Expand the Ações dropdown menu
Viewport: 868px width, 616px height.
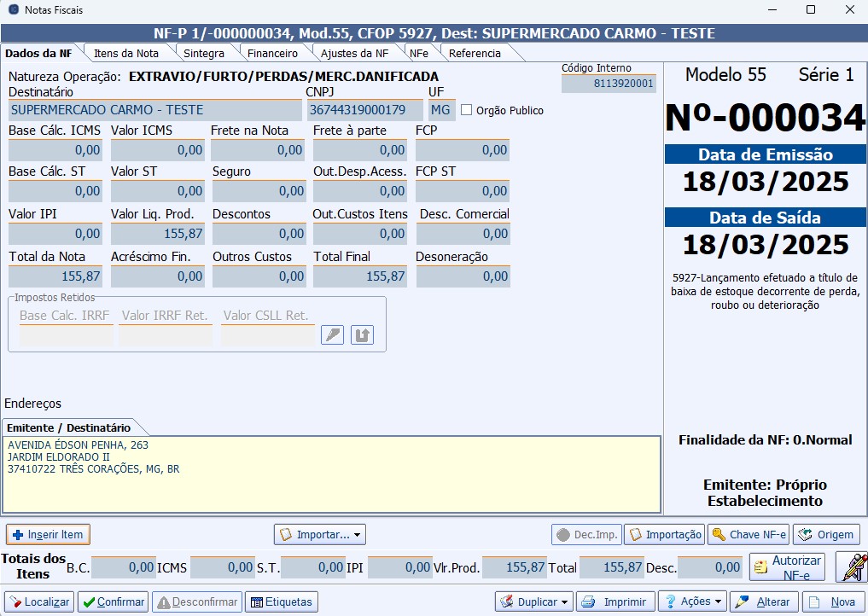coord(692,601)
